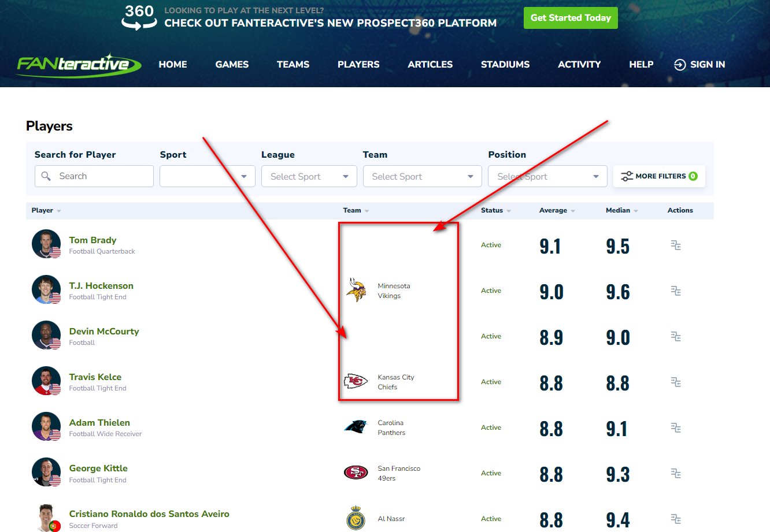Open Adam Thielen's player name link
The height and width of the screenshot is (532, 770).
pos(99,423)
